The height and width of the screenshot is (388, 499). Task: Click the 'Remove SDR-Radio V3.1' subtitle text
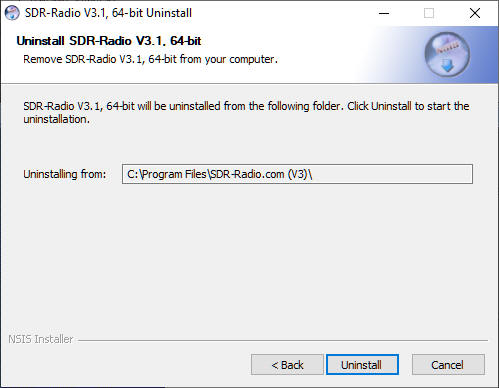coord(150,59)
